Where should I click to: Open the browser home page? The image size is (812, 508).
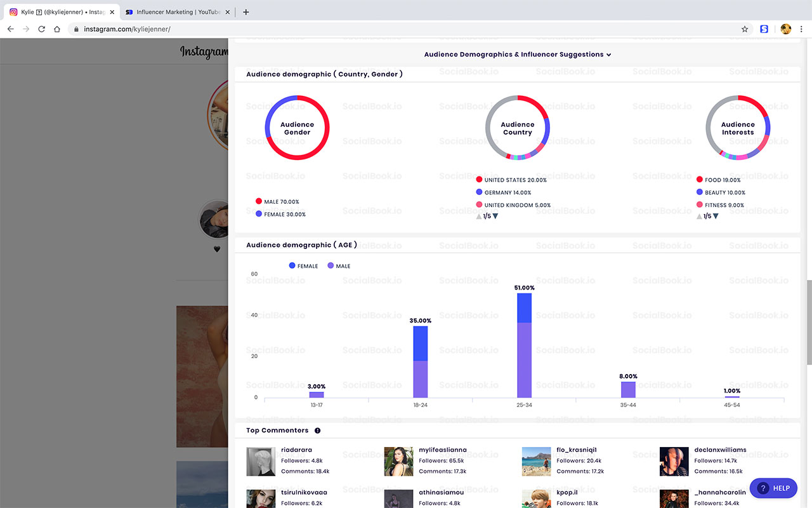pos(57,29)
